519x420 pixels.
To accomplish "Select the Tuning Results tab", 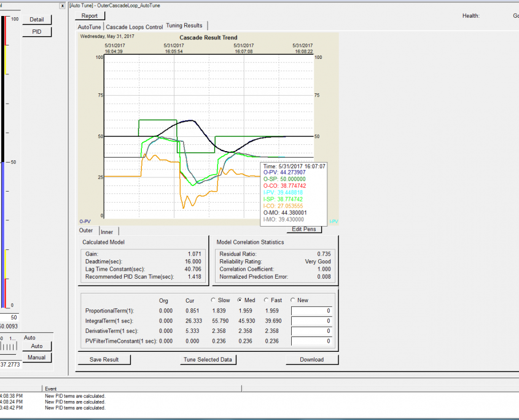I will (x=185, y=26).
